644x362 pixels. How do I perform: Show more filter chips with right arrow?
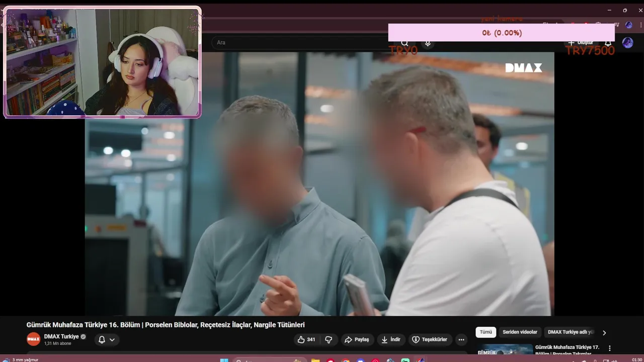[604, 332]
